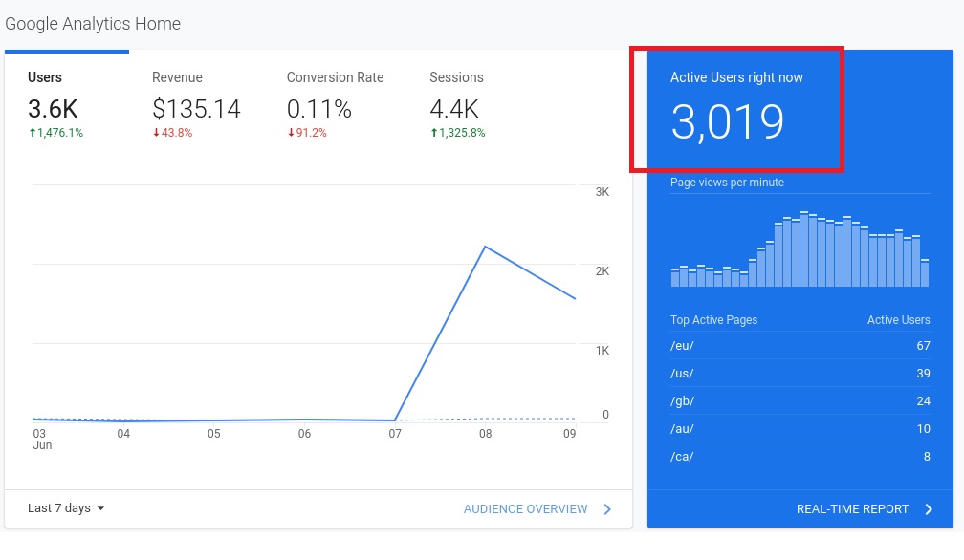
Task: Select the Revenue metric tab
Action: click(x=196, y=103)
